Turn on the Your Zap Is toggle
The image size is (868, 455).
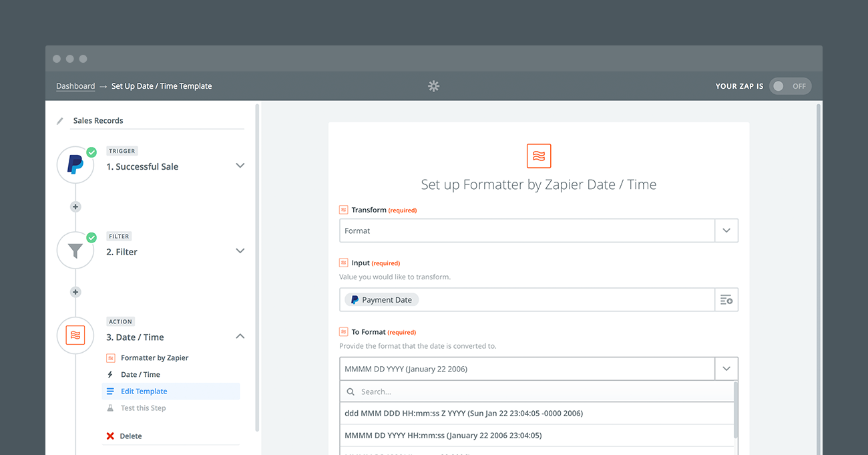(x=791, y=86)
